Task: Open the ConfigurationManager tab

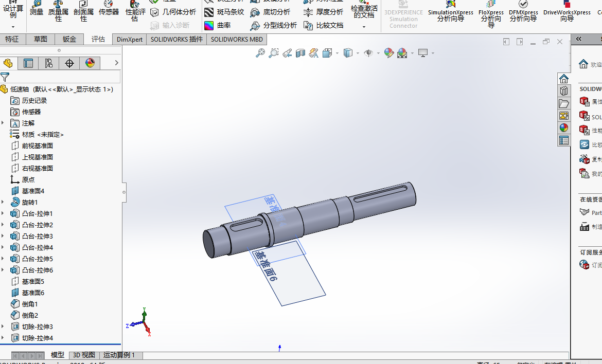Action: [x=49, y=63]
